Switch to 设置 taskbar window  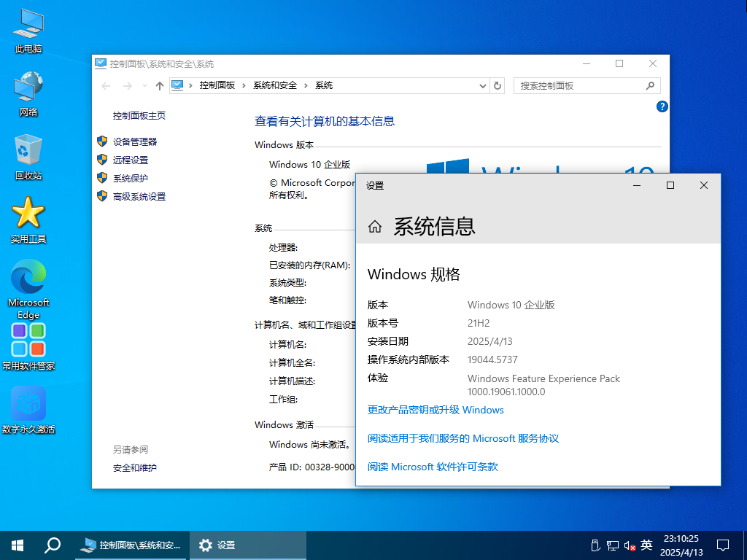click(x=248, y=545)
